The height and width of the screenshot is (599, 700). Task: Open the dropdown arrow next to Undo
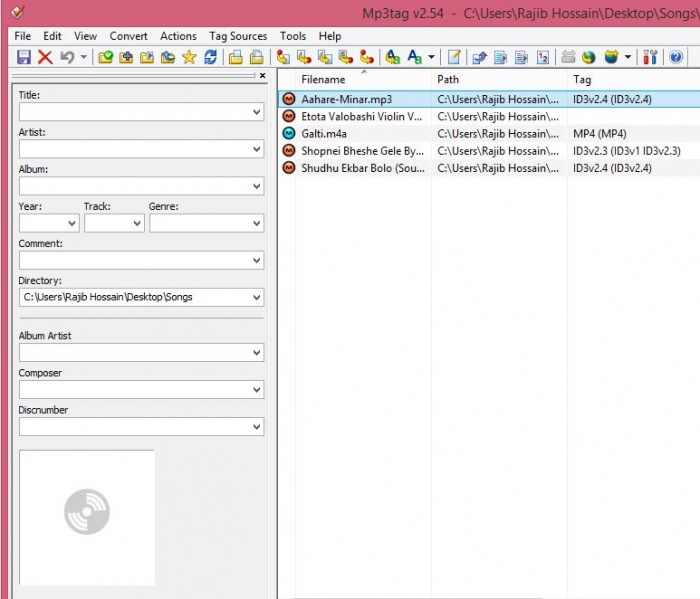pyautogui.click(x=83, y=57)
